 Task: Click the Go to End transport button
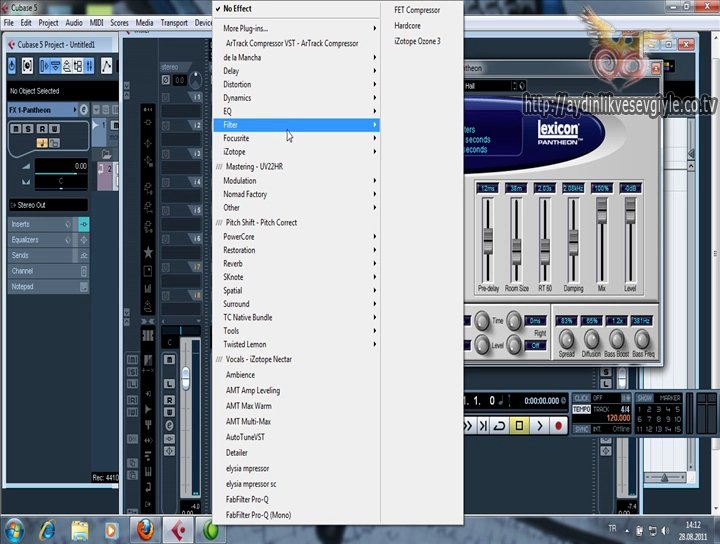pos(483,426)
